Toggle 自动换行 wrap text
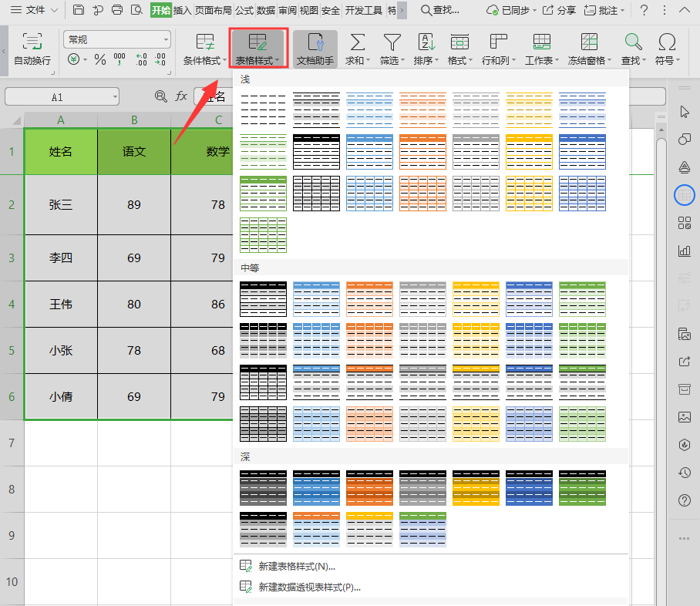Viewport: 700px width, 606px height. pos(32,49)
